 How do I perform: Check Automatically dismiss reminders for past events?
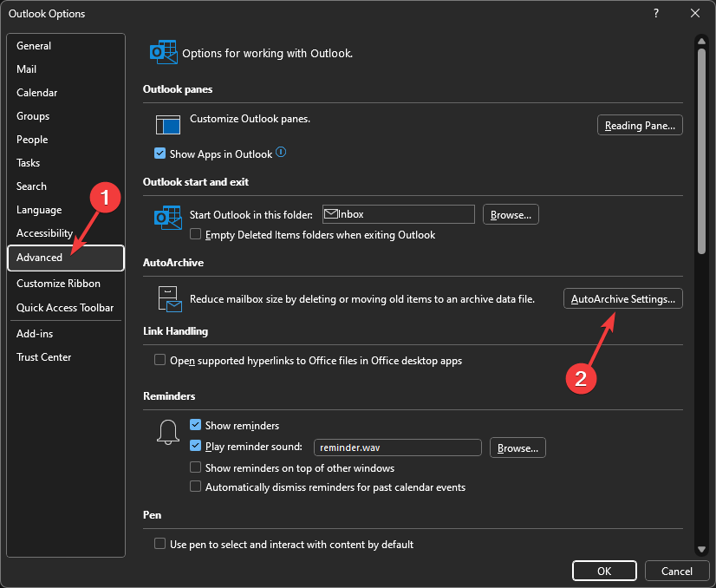tap(196, 487)
